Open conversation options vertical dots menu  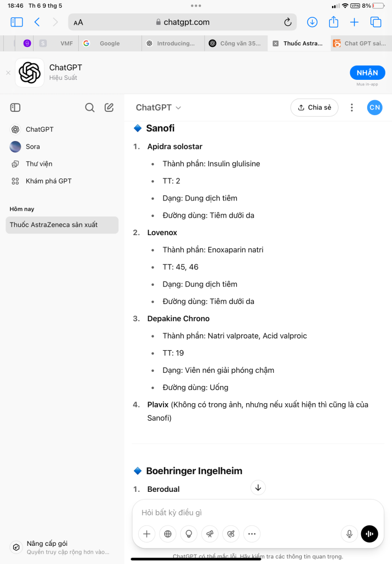(x=352, y=107)
